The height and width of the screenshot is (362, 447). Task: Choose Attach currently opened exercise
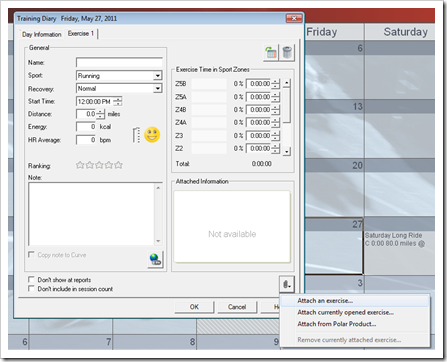pos(355,312)
